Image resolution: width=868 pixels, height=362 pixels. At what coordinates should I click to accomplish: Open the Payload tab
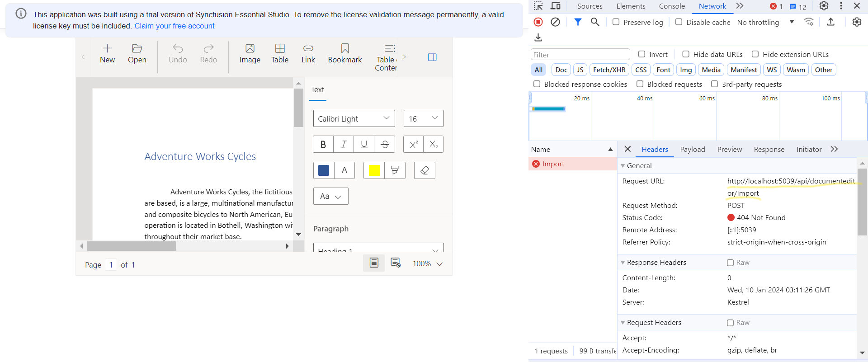tap(693, 150)
